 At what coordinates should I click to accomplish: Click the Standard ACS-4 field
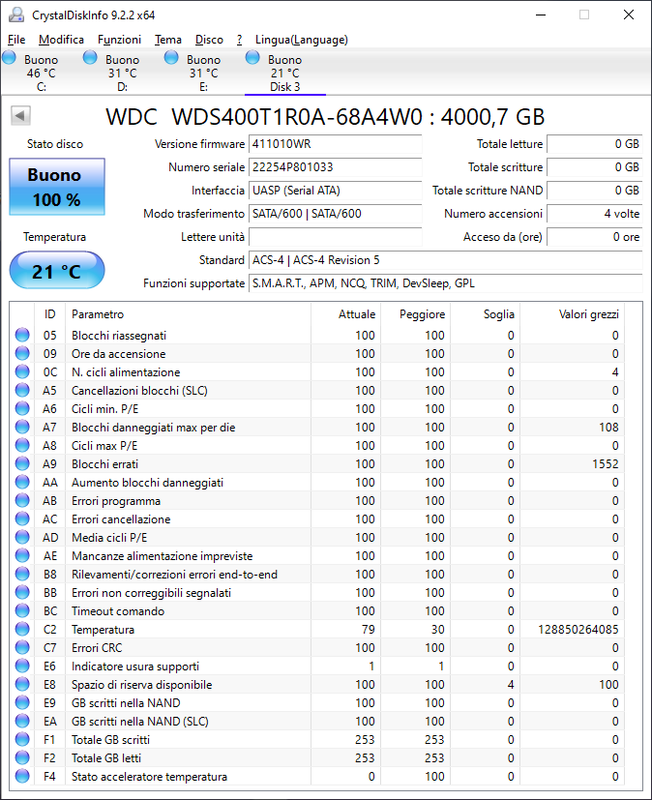pyautogui.click(x=445, y=260)
